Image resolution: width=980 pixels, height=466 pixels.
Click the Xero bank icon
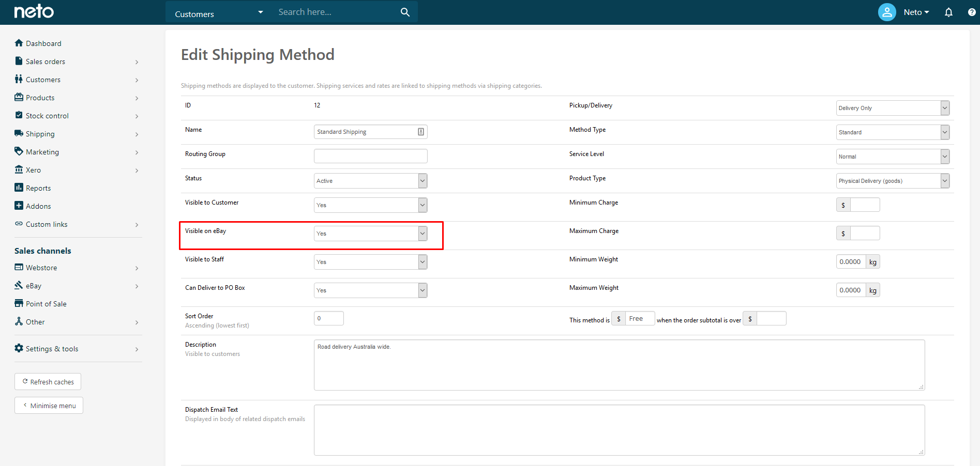point(19,169)
